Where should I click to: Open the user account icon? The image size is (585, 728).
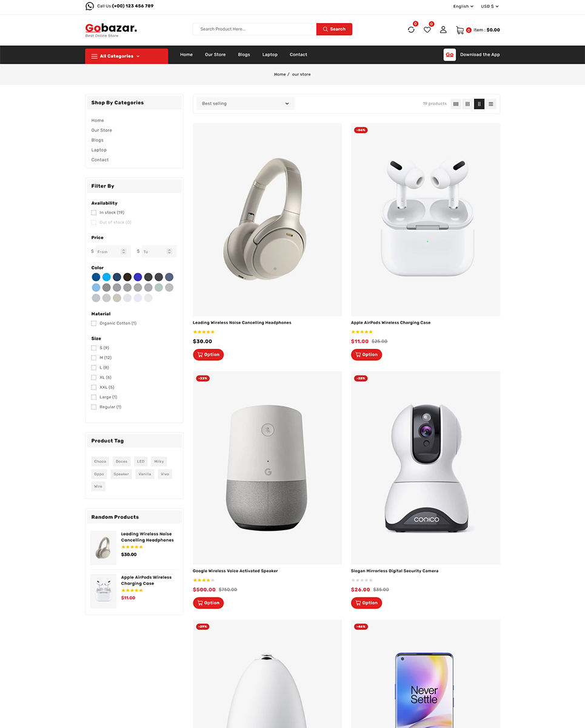(x=443, y=30)
